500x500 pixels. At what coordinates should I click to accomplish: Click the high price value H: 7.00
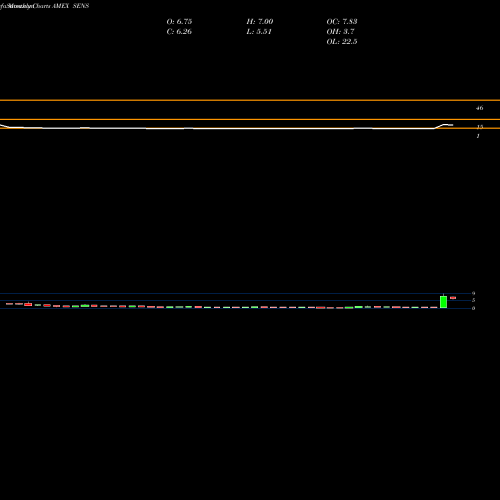click(260, 22)
